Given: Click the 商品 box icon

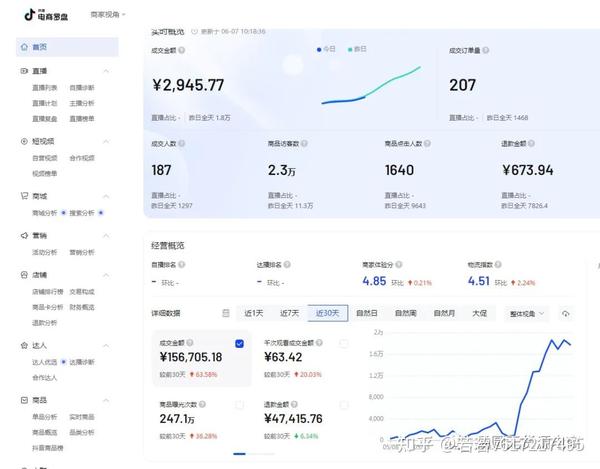Looking at the screenshot, I should [24, 400].
